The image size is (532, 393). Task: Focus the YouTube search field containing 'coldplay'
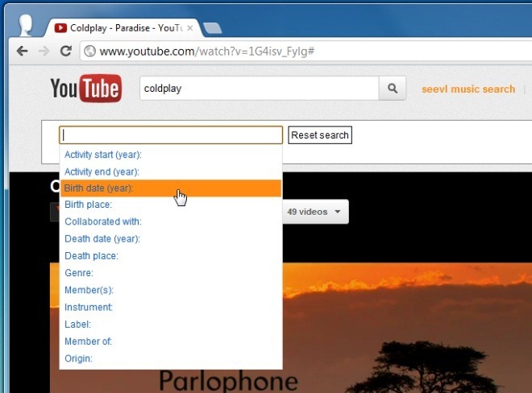coord(260,88)
